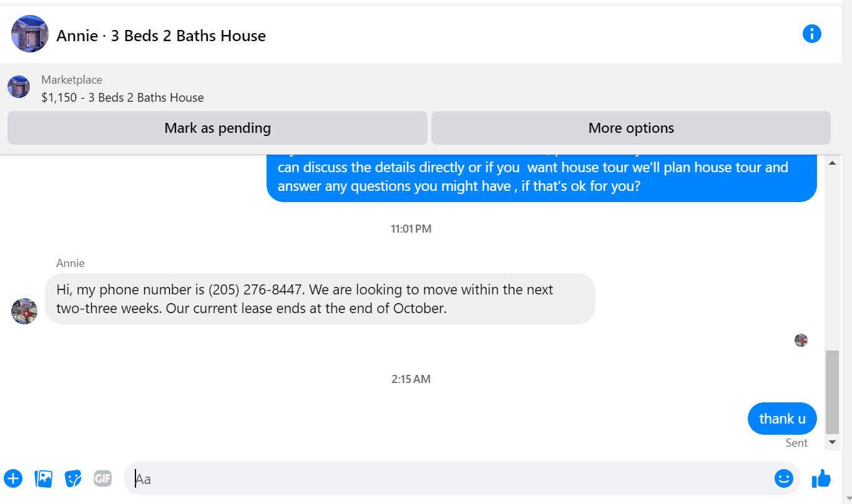Click Mark as pending button
Image resolution: width=852 pixels, height=504 pixels.
pos(217,128)
